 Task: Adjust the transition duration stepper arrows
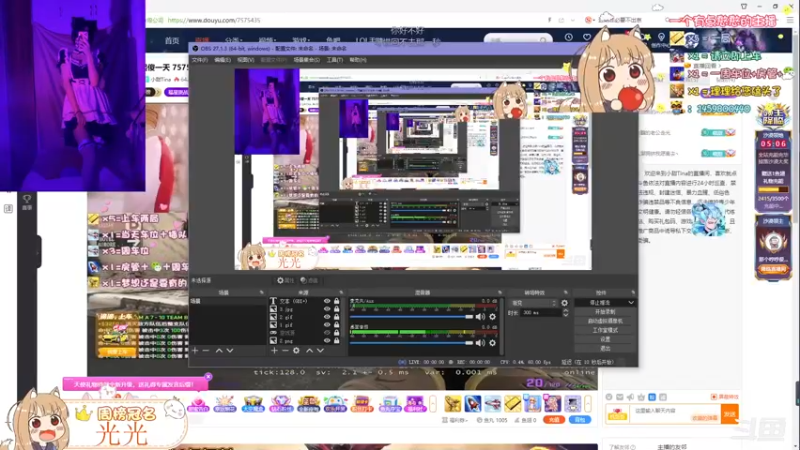[565, 313]
